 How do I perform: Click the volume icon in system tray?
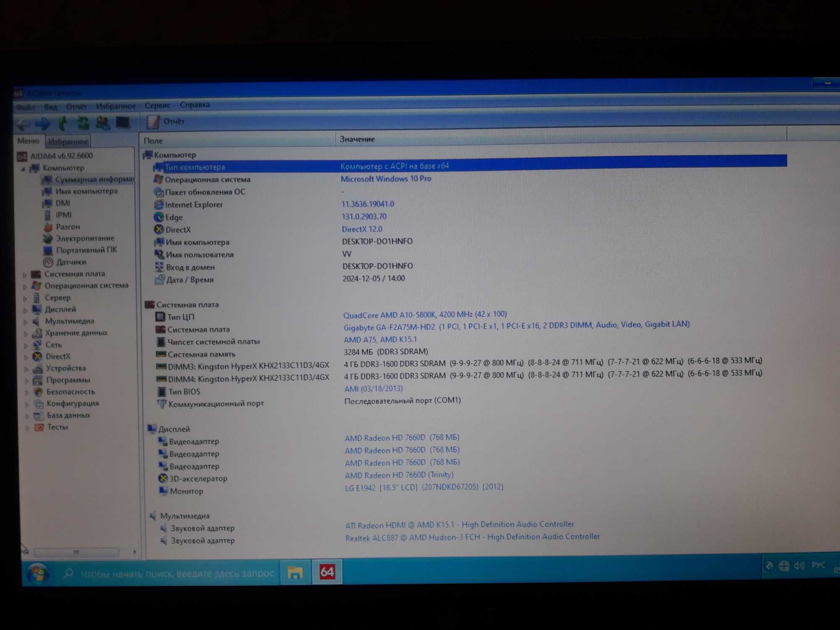(799, 566)
